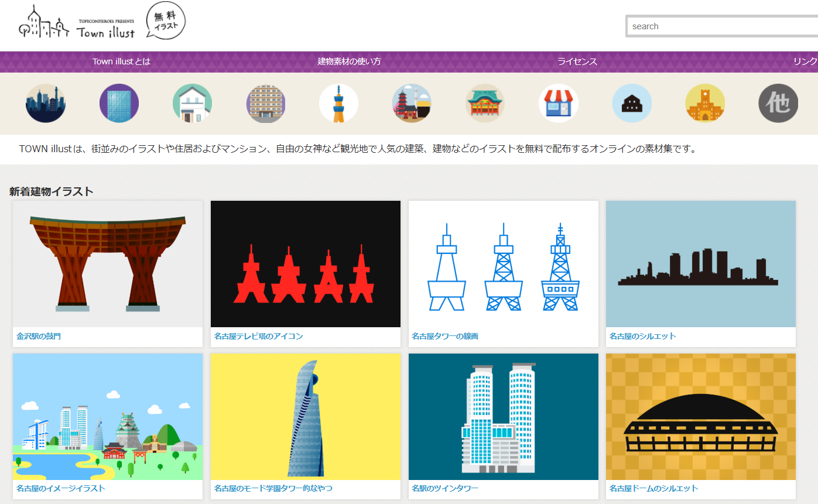Open the Nagoya Dome silhouette thumbnail
The height and width of the screenshot is (504, 818).
click(701, 417)
